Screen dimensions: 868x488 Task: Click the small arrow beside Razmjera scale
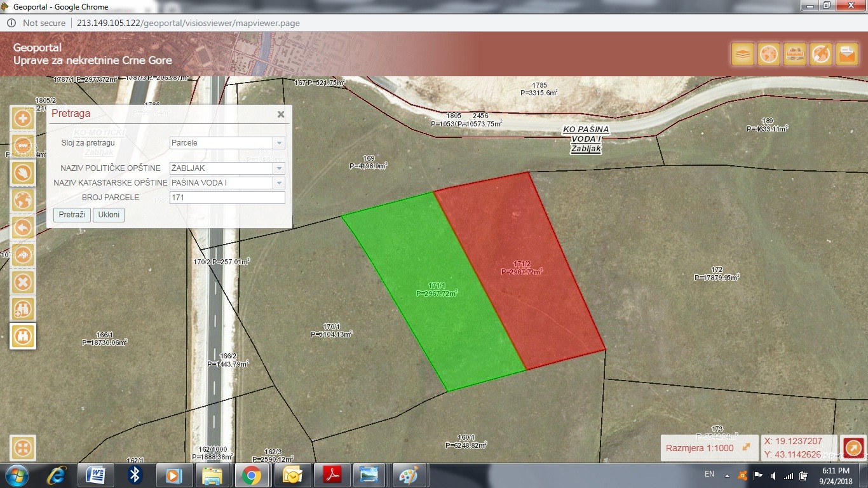pos(746,447)
